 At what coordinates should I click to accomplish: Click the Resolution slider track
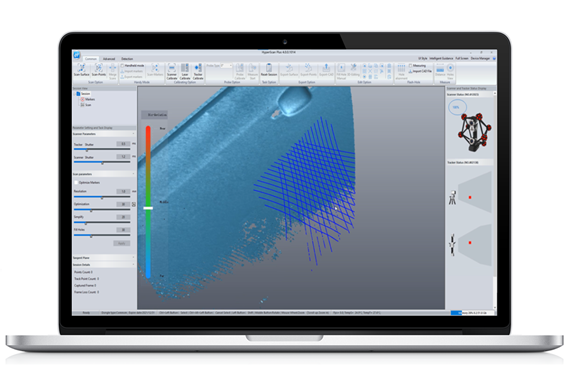click(102, 197)
